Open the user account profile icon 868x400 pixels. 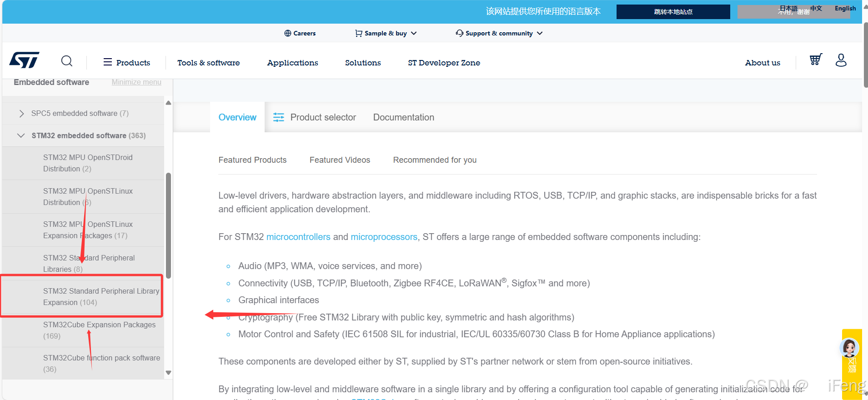tap(841, 60)
